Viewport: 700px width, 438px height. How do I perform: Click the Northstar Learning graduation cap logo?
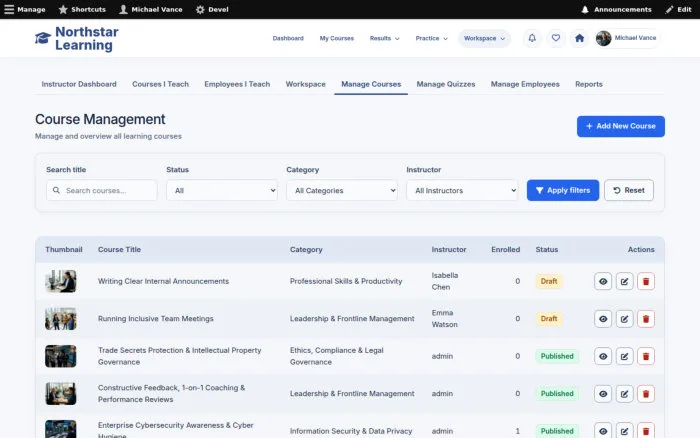[43, 38]
